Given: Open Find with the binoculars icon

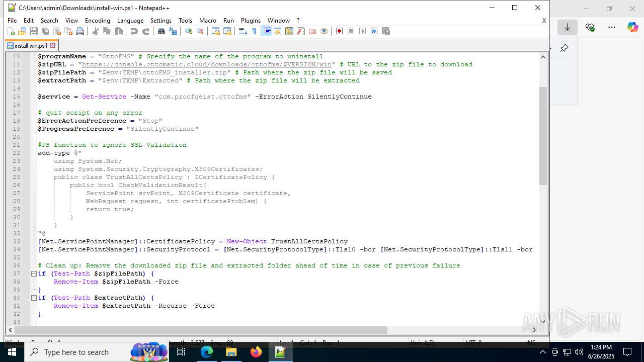Looking at the screenshot, I should (x=162, y=31).
